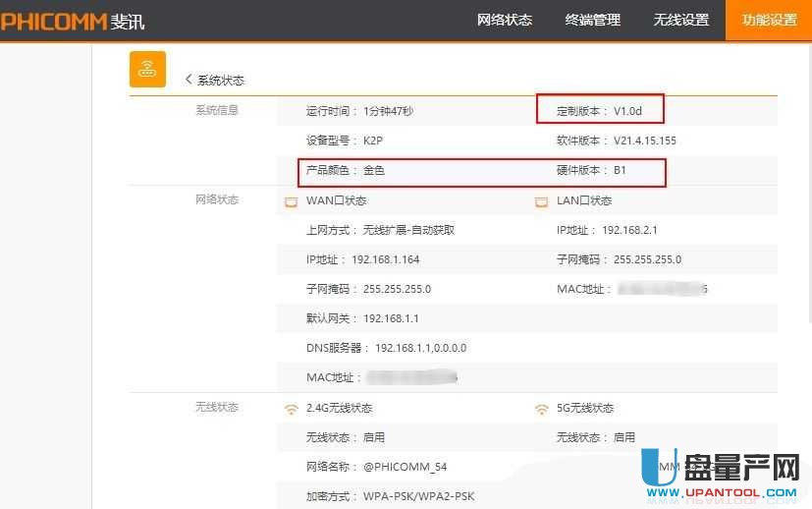Click the LAN口状态 port icon
The height and width of the screenshot is (509, 812).
(x=541, y=201)
